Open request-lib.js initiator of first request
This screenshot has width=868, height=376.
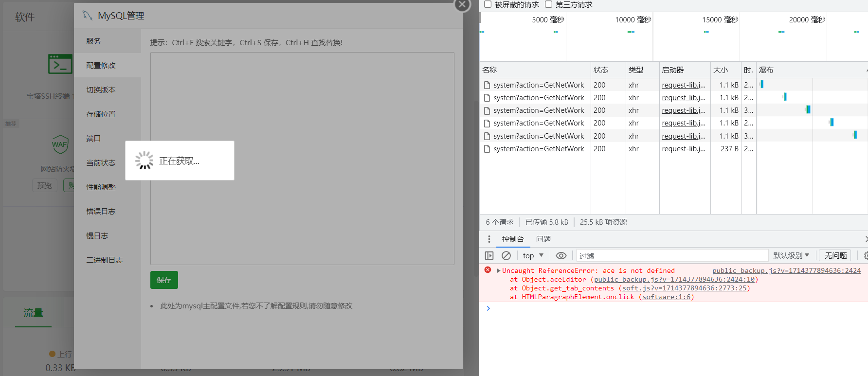pos(684,85)
